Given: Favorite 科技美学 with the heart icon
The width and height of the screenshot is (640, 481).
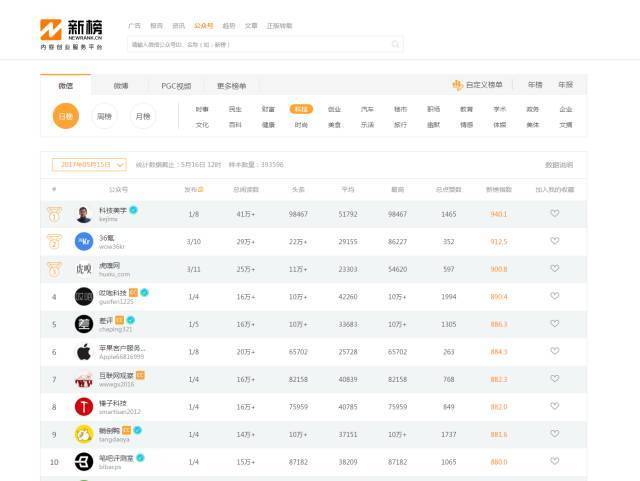Looking at the screenshot, I should 555,214.
